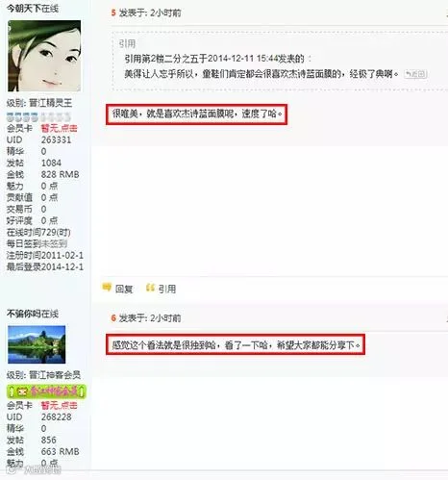Click the 回复 link below post 5
448x480 pixels.
[124, 289]
